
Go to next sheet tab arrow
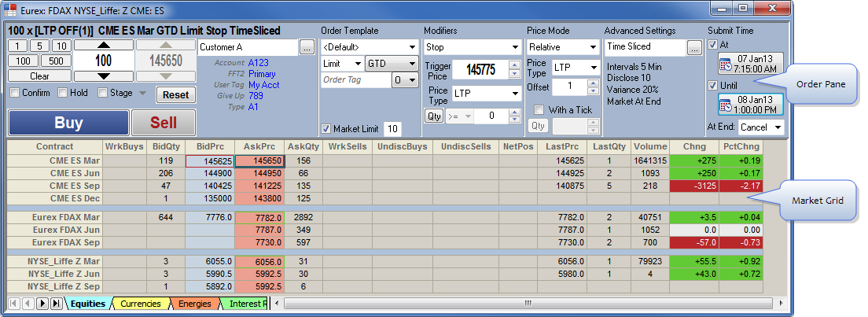[42, 303]
